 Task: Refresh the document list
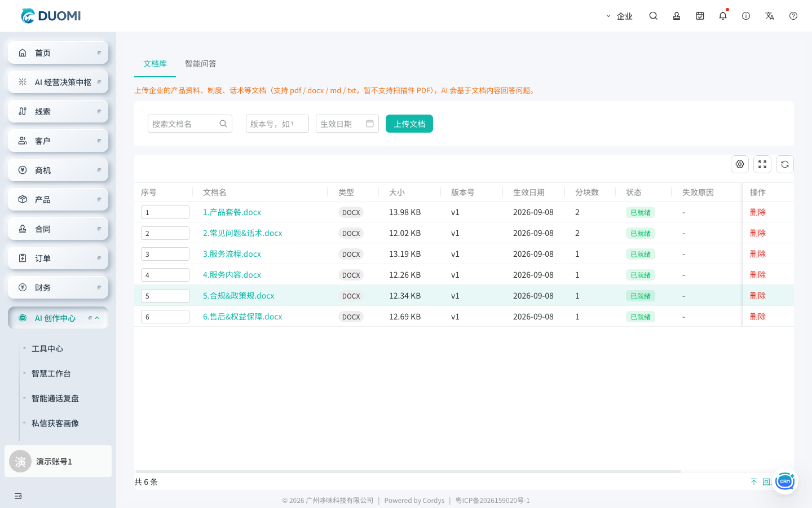(x=785, y=164)
